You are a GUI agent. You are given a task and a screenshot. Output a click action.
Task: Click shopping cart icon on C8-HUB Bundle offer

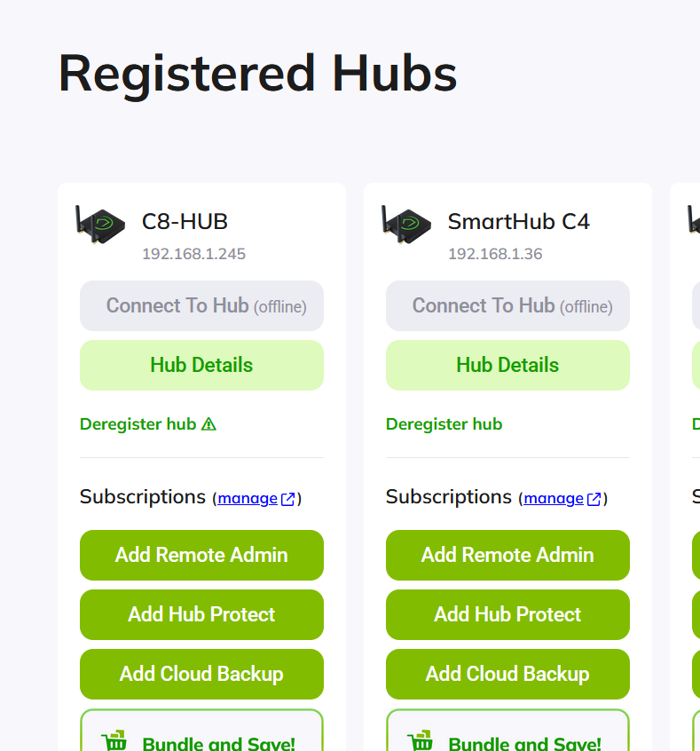point(114,738)
